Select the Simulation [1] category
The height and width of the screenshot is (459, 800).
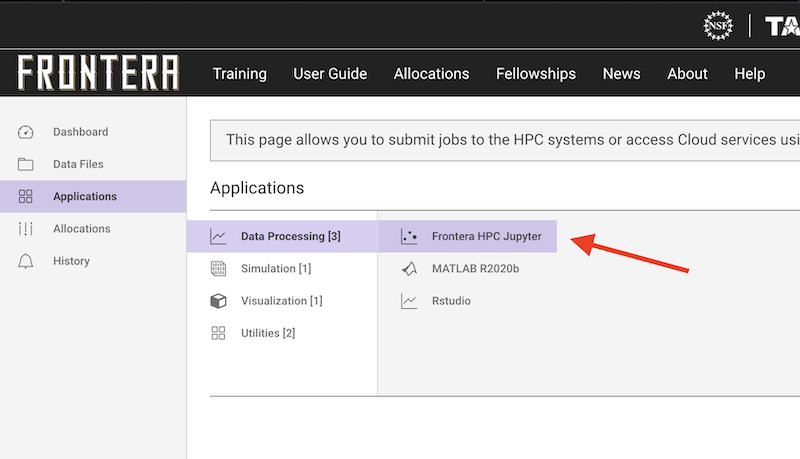click(x=282, y=269)
